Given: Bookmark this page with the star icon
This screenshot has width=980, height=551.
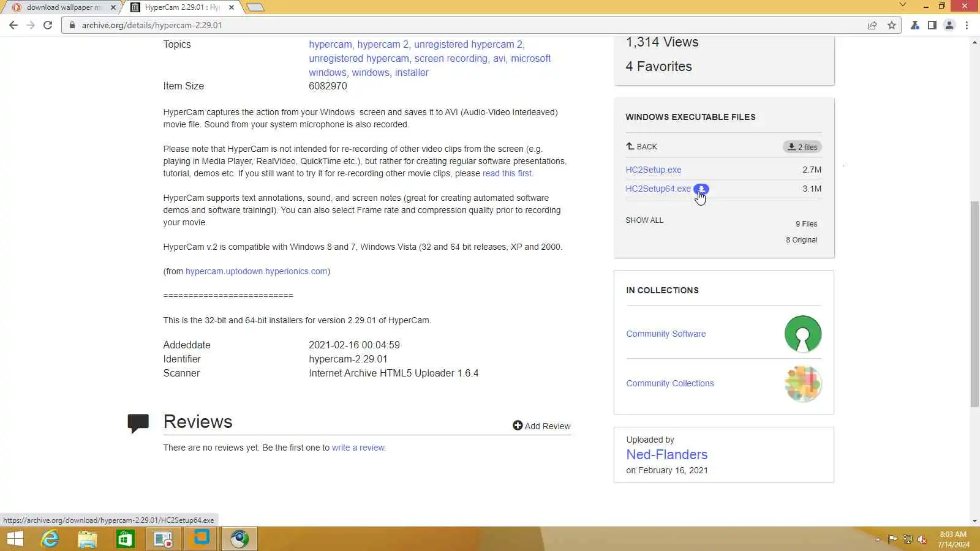Looking at the screenshot, I should [891, 25].
